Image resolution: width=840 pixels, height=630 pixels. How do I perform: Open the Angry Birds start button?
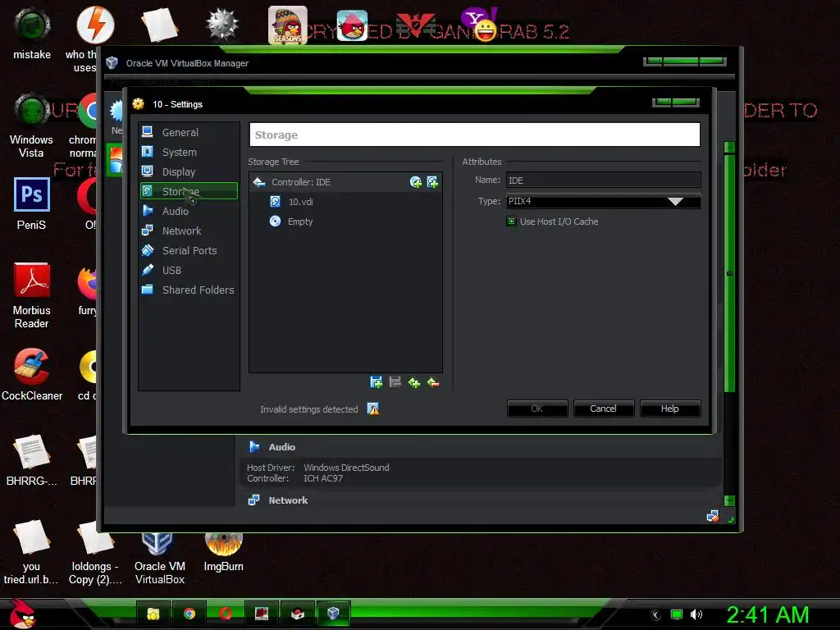21,614
